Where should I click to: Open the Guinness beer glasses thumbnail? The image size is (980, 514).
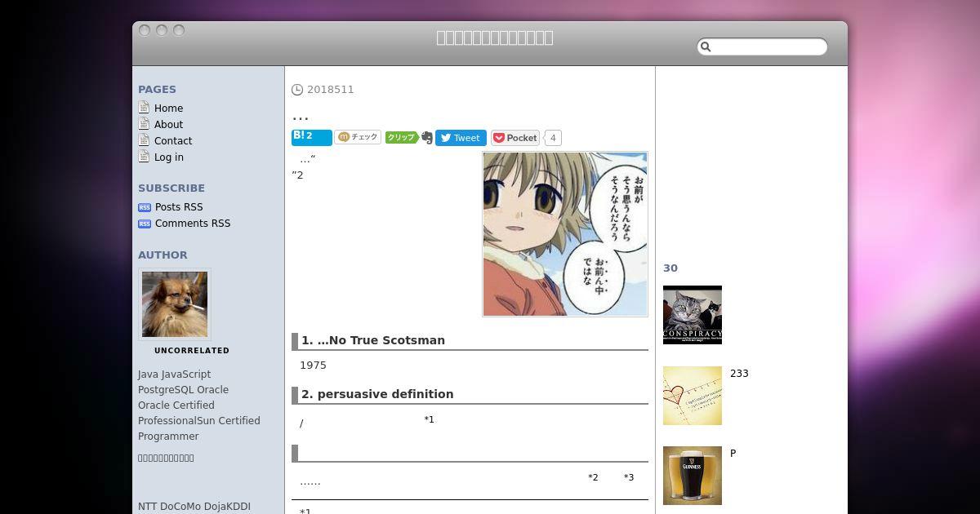[693, 476]
